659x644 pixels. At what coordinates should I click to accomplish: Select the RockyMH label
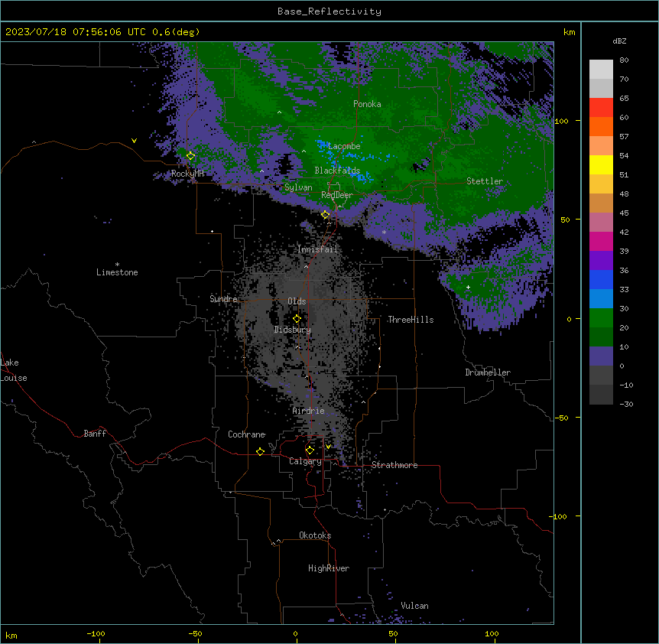point(187,174)
